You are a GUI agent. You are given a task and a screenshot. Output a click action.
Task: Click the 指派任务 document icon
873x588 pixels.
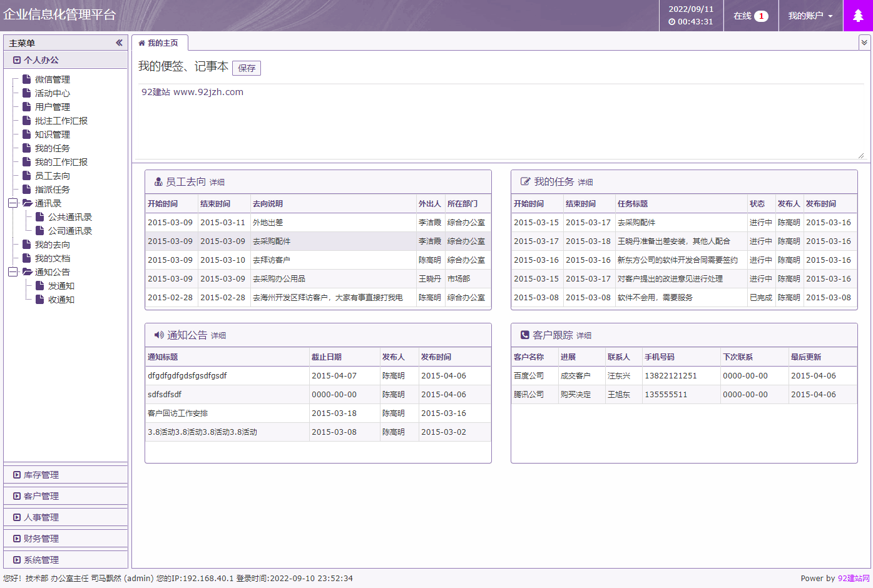pyautogui.click(x=27, y=189)
